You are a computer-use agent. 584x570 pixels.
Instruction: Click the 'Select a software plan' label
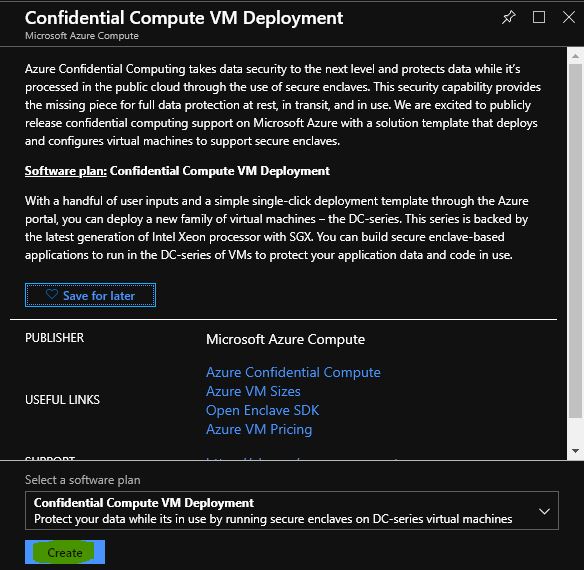point(83,480)
